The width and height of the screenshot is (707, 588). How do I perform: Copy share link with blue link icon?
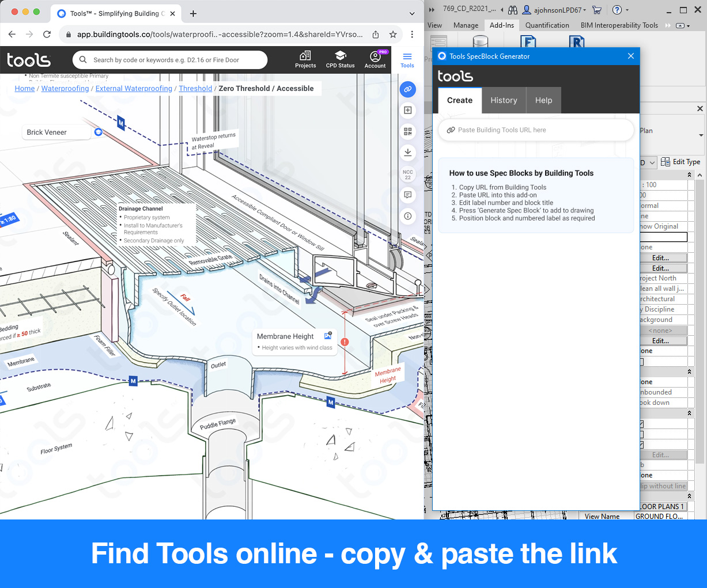408,89
